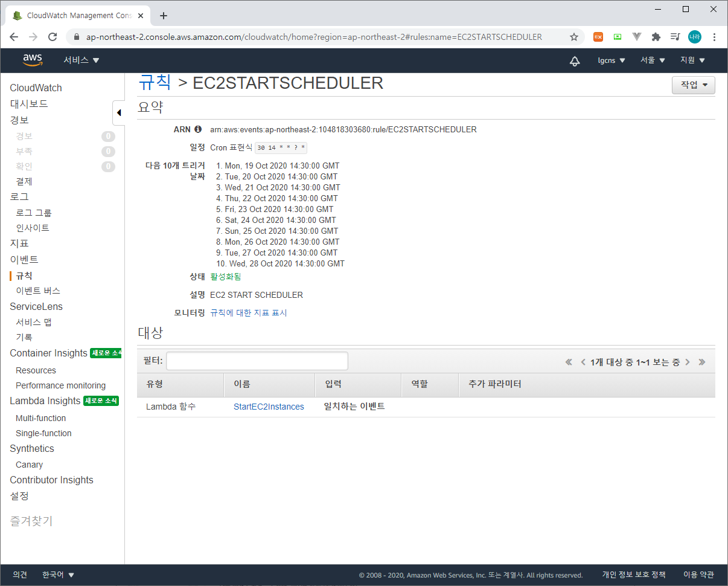This screenshot has height=586, width=728.
Task: Open Container Insights in the sidebar
Action: tap(48, 353)
